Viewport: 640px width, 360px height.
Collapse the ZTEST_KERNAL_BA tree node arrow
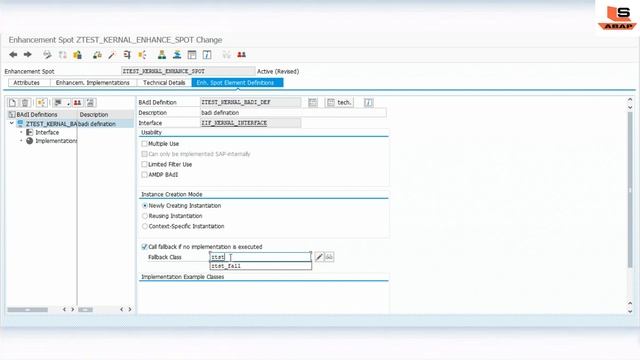coord(12,123)
